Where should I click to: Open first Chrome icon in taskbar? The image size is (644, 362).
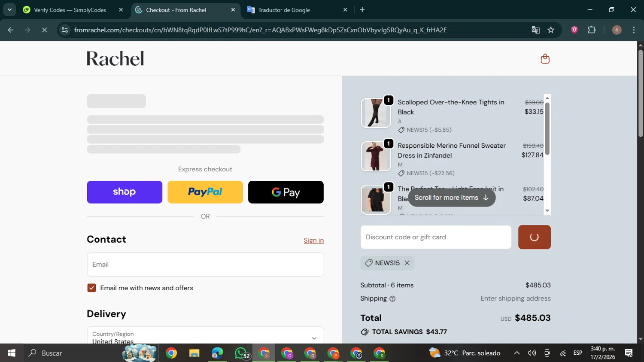(171, 353)
